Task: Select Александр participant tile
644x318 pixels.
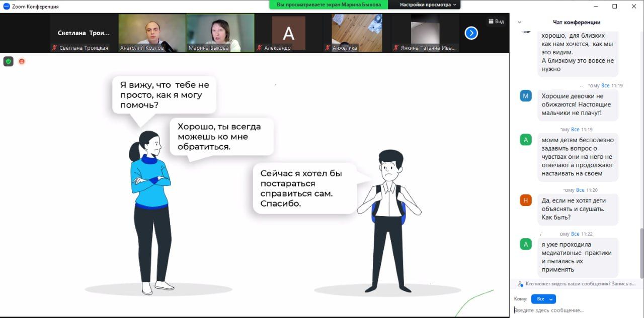Action: 288,33
